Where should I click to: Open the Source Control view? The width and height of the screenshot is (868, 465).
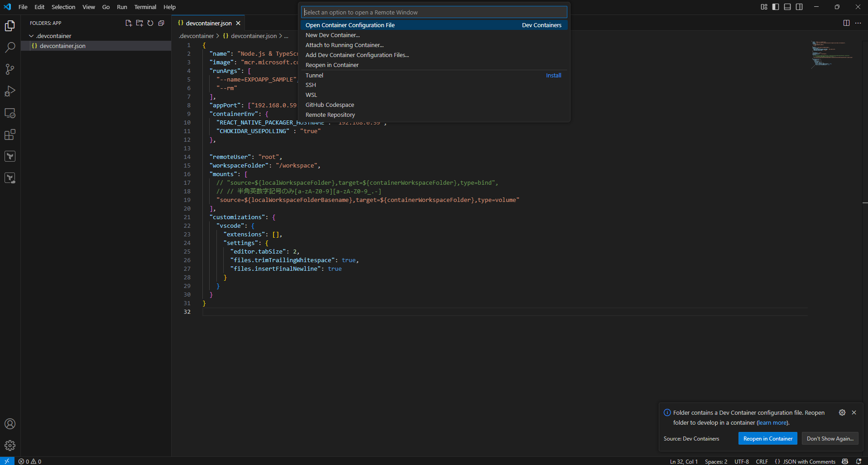coord(10,69)
